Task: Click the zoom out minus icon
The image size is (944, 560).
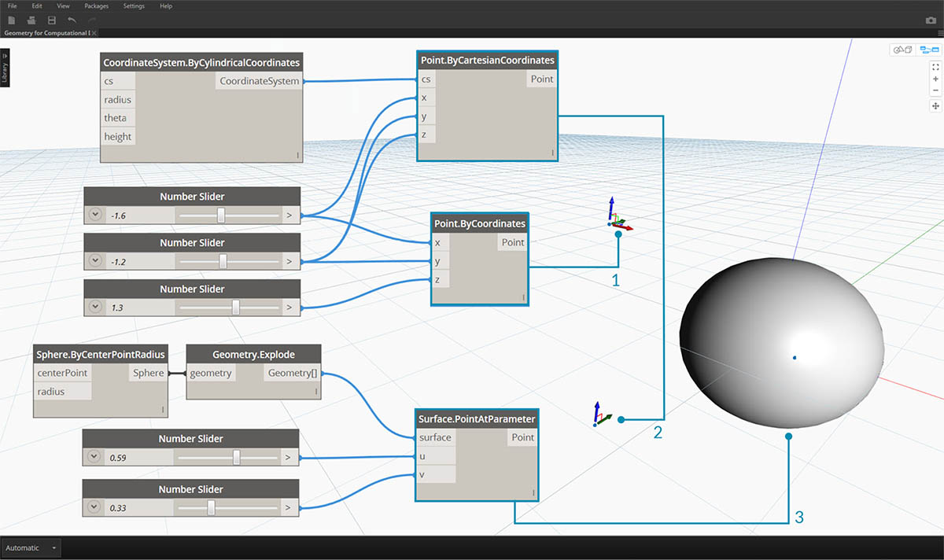Action: 935,90
